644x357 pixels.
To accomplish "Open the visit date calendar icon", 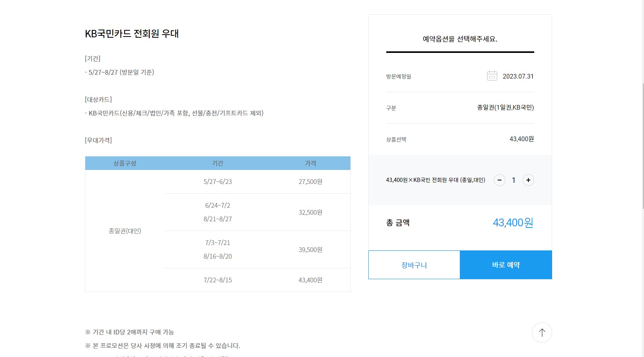I will [492, 75].
